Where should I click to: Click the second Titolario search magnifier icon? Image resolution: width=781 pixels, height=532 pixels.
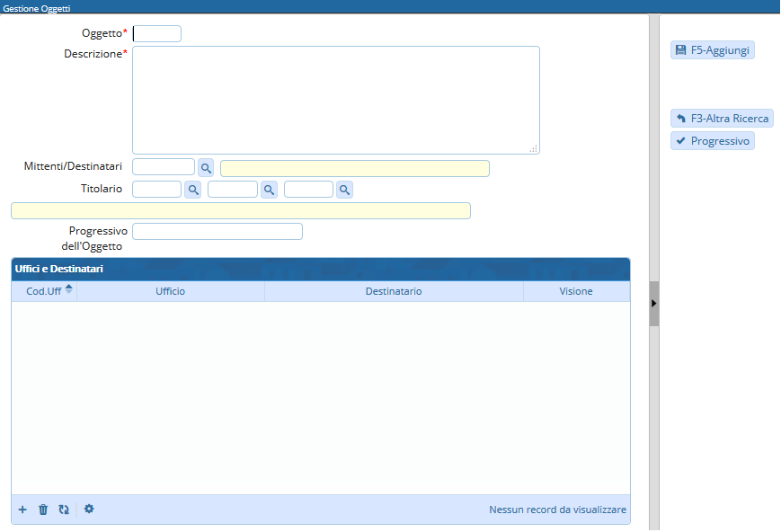pyautogui.click(x=268, y=190)
